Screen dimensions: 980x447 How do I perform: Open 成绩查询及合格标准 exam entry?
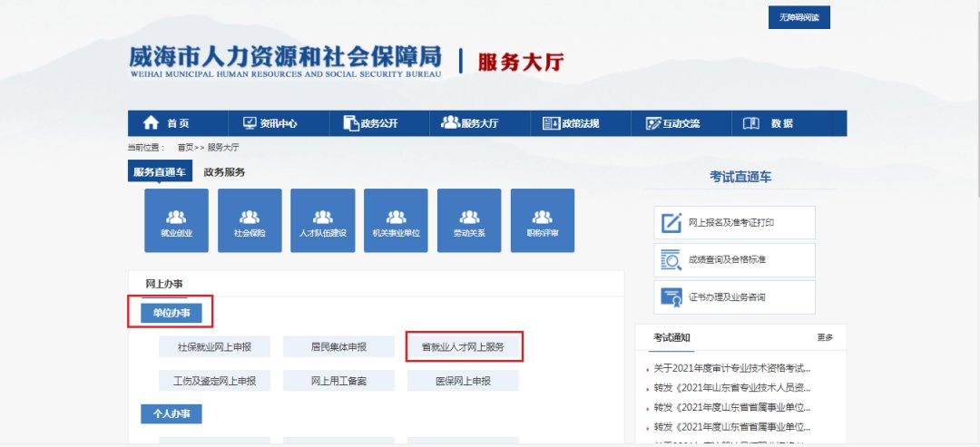point(734,260)
